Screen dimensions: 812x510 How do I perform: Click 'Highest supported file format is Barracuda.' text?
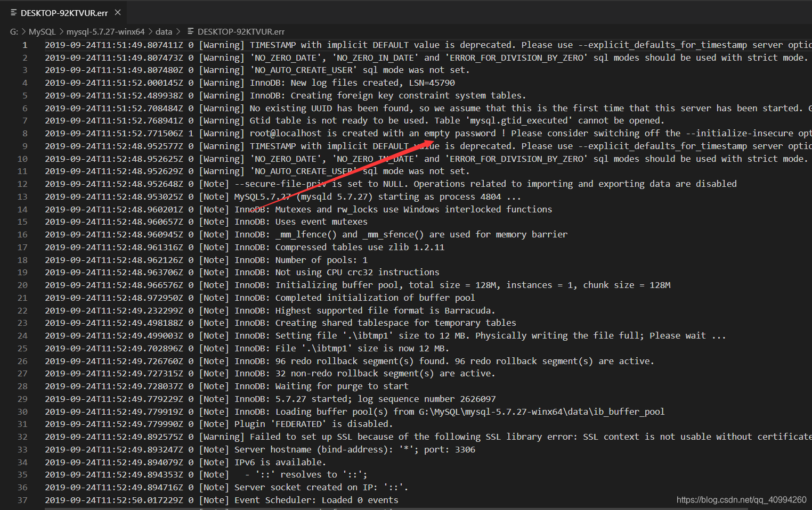(385, 311)
